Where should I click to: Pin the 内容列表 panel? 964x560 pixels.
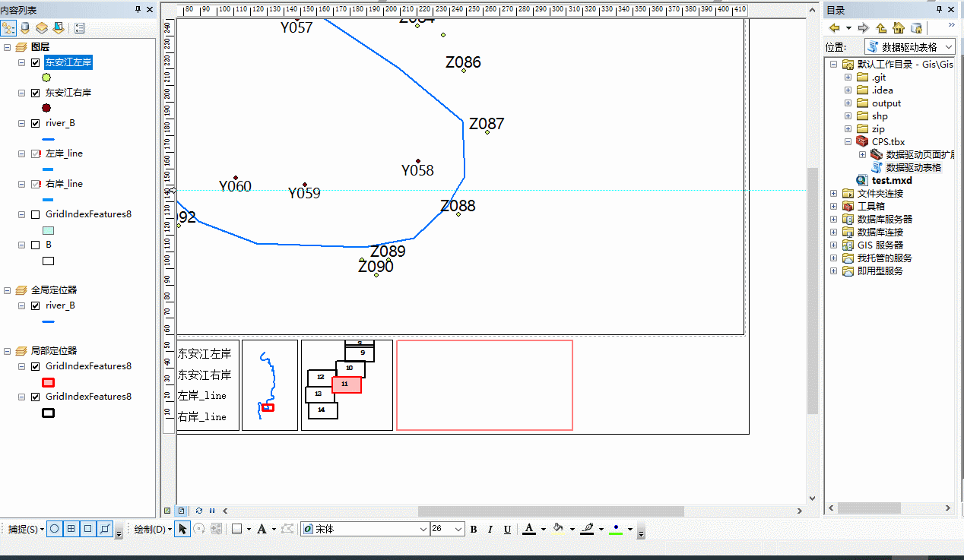click(138, 9)
